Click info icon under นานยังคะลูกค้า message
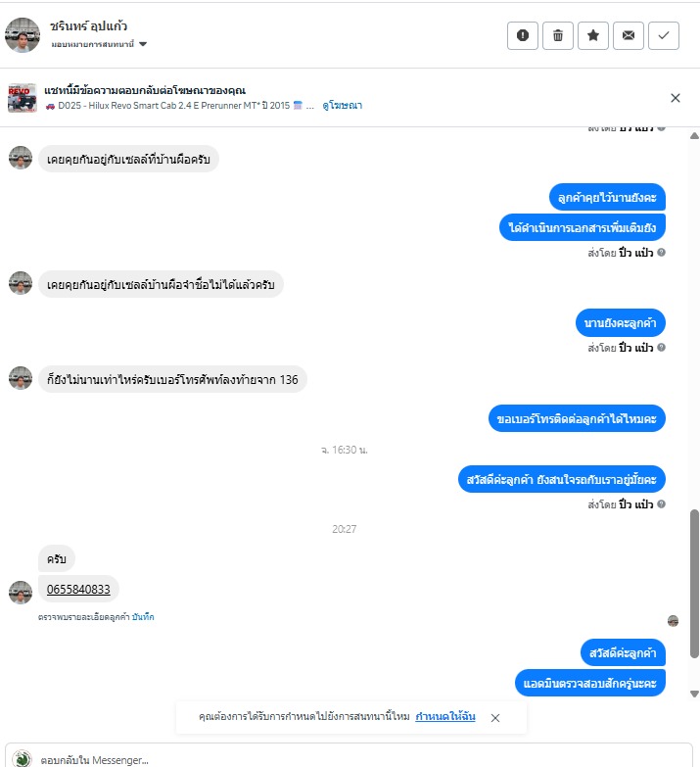Image resolution: width=700 pixels, height=767 pixels. coord(661,348)
